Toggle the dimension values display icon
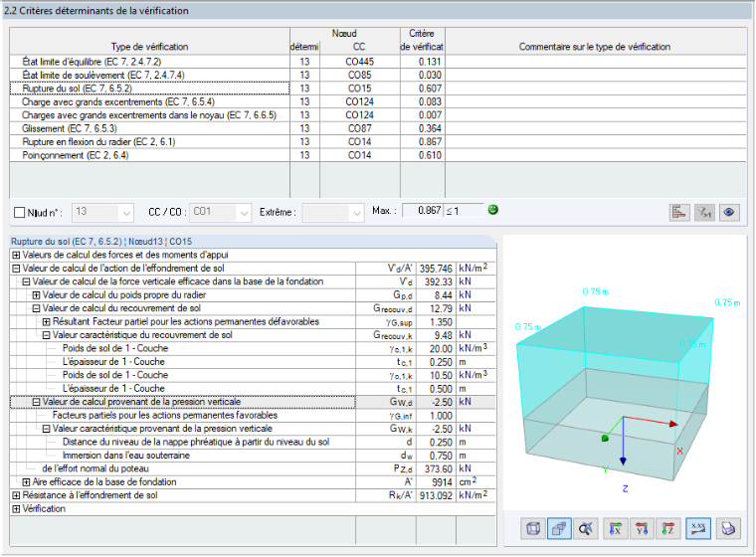 point(698,528)
